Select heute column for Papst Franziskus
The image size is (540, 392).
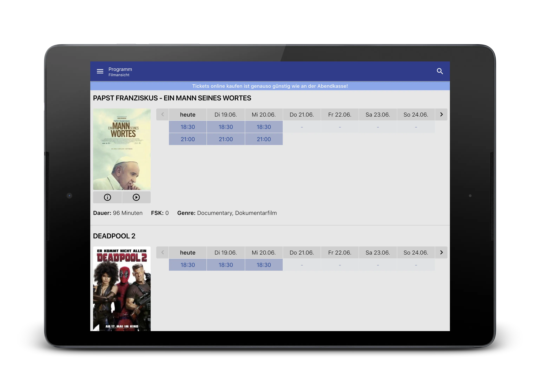point(188,114)
